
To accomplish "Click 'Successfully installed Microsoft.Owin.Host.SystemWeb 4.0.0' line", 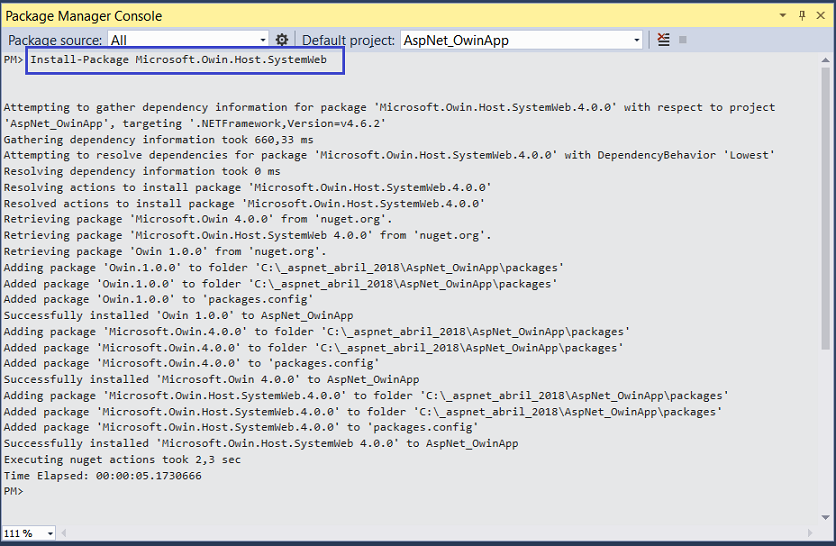I will tap(261, 443).
